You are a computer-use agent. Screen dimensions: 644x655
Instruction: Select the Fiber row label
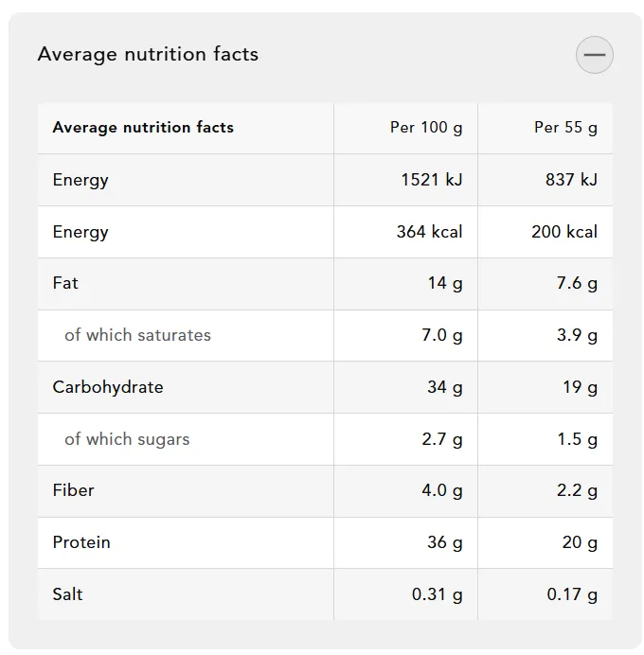point(73,490)
